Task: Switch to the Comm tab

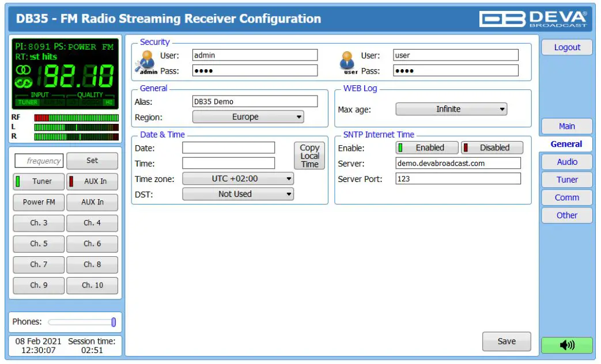Action: [x=566, y=198]
